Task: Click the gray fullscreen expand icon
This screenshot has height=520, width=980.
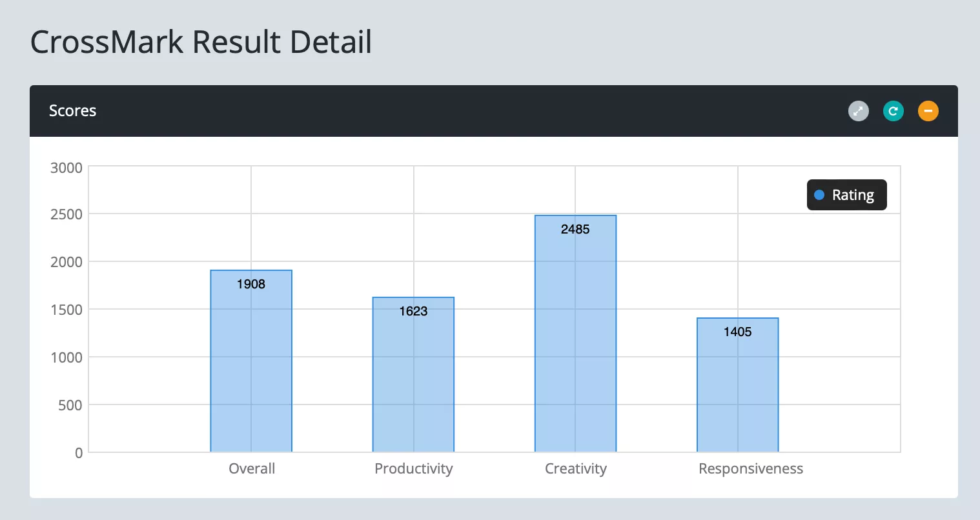Action: coord(858,111)
